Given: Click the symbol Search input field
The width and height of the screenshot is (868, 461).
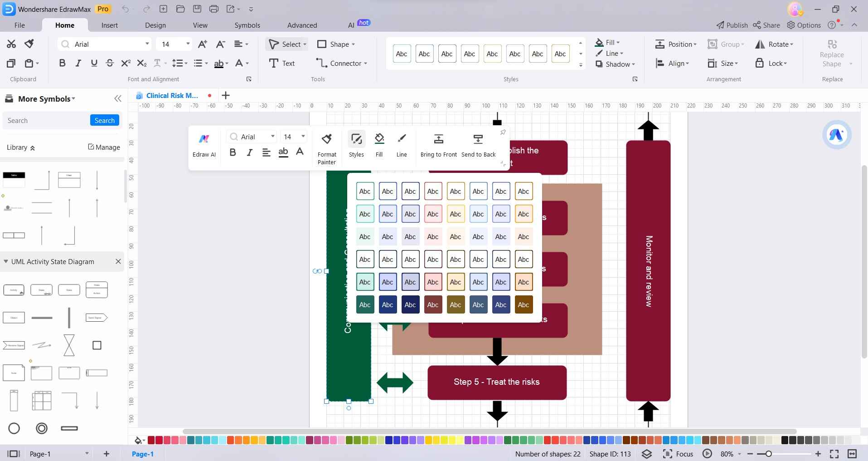Looking at the screenshot, I should pos(46,120).
